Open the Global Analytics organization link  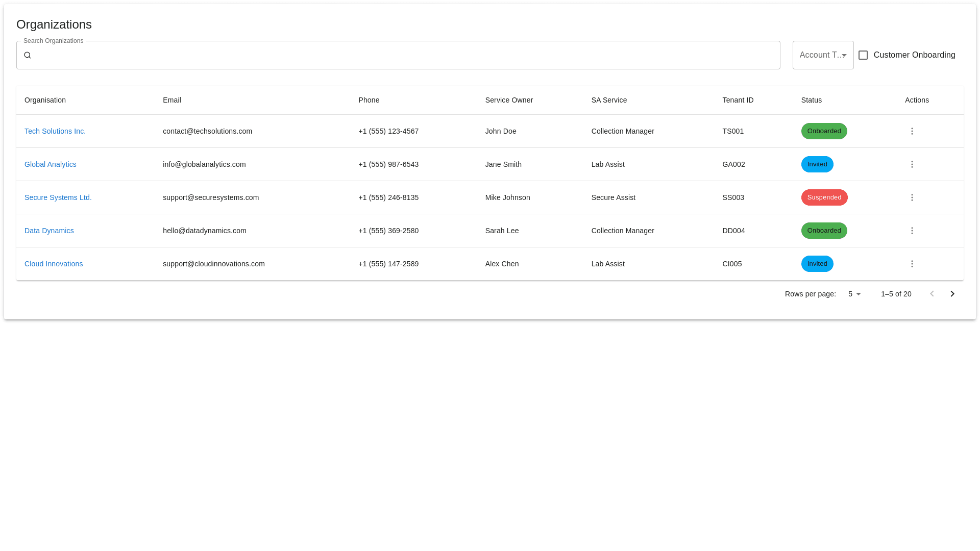pyautogui.click(x=51, y=164)
